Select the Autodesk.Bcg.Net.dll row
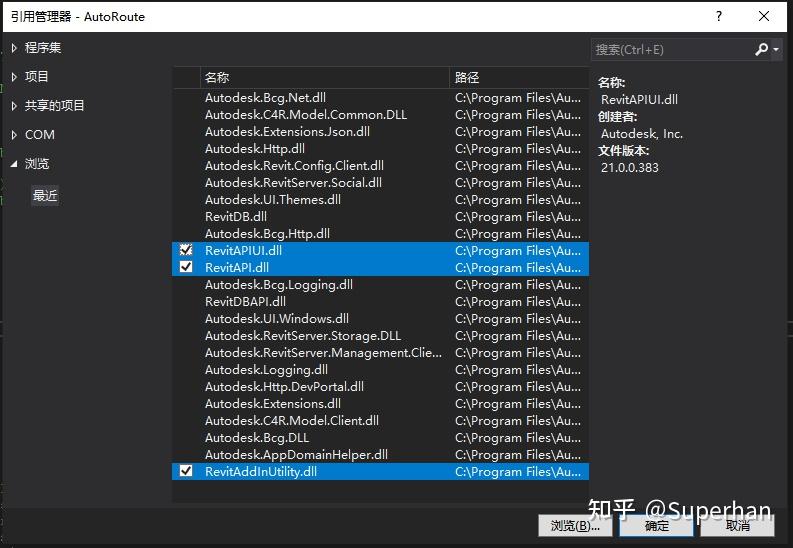 pyautogui.click(x=380, y=98)
